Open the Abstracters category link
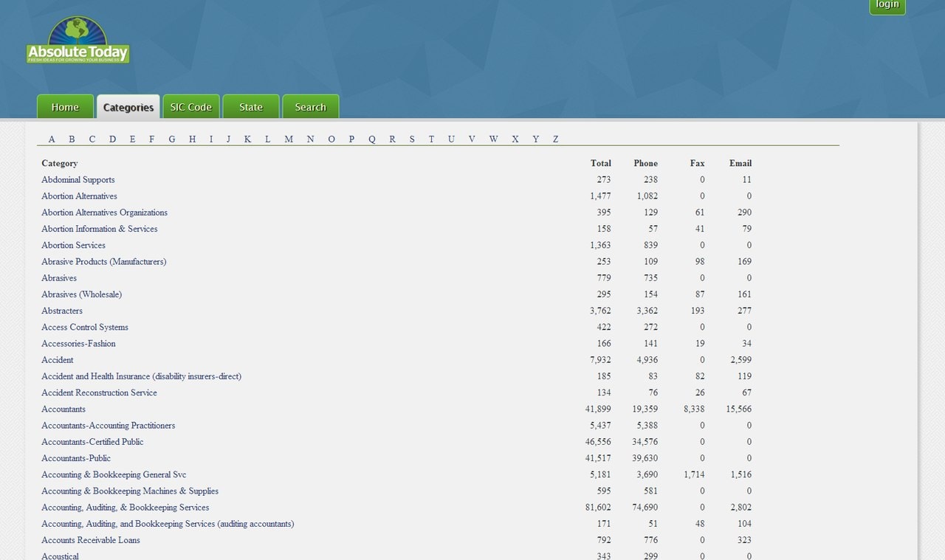 [62, 311]
